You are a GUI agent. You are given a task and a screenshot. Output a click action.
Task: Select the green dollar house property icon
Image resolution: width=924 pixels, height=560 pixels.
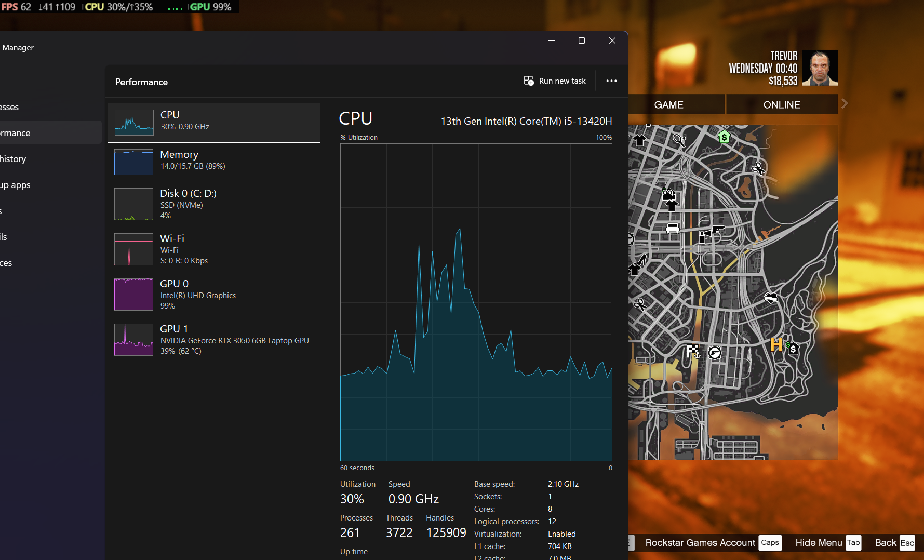tap(724, 137)
